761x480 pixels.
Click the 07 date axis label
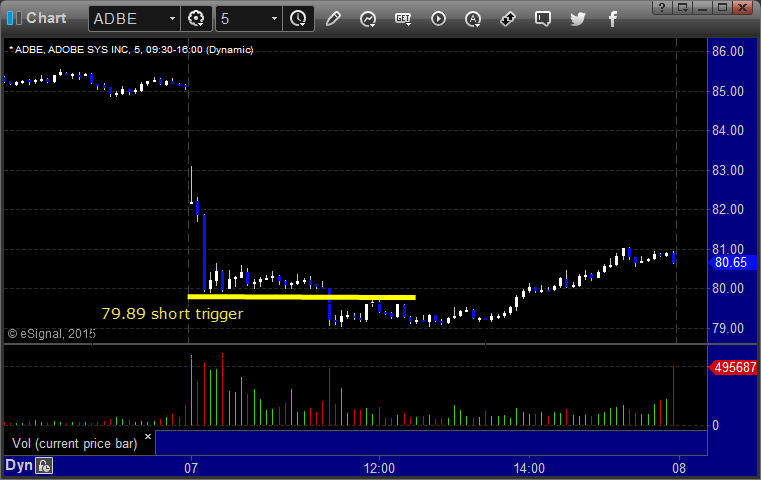[x=191, y=468]
